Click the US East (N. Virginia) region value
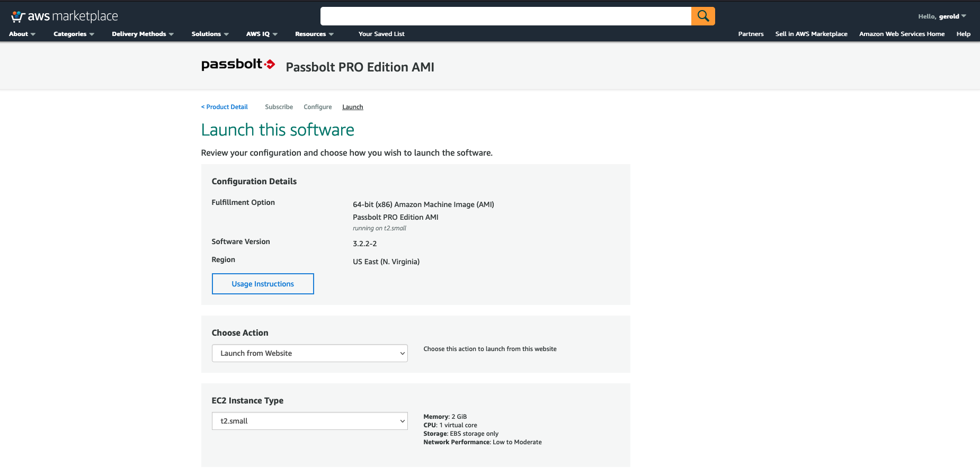This screenshot has width=980, height=476. pos(386,262)
